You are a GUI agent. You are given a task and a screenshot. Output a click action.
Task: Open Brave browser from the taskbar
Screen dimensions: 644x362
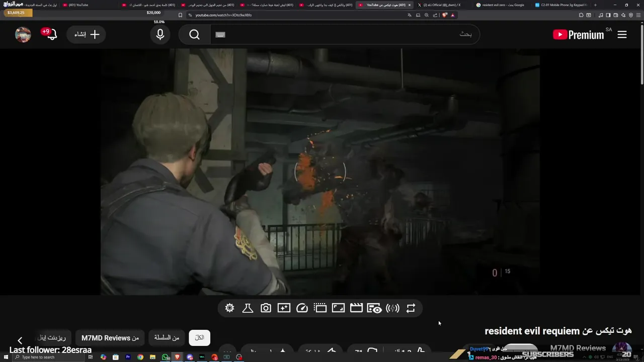point(177,357)
